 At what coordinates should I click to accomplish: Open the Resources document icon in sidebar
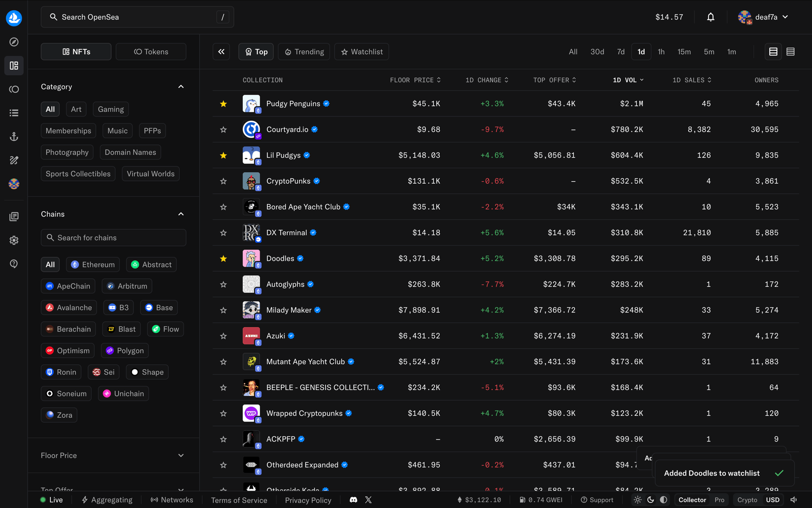click(x=14, y=217)
